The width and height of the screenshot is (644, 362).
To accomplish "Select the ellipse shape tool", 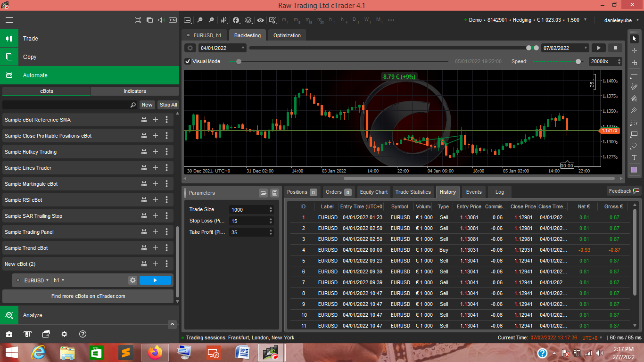I will 634,146.
